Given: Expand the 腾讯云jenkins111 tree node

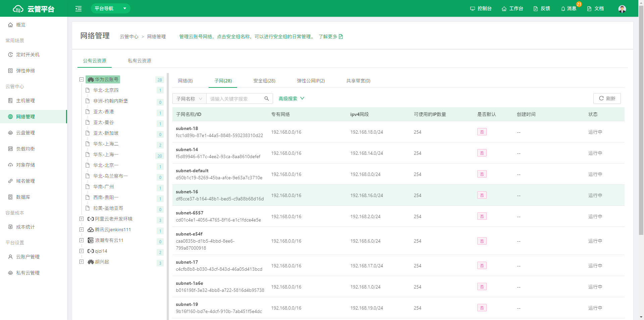Looking at the screenshot, I should (x=81, y=230).
